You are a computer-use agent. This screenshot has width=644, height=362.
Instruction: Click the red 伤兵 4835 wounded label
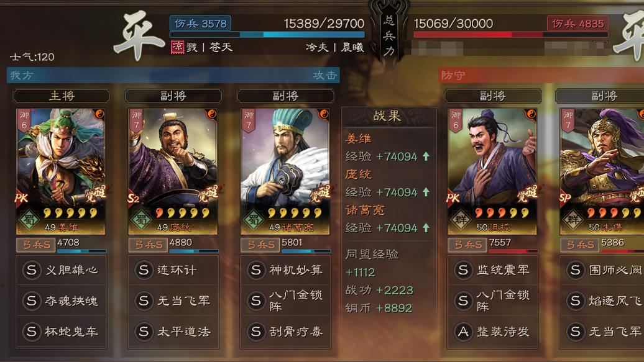click(x=577, y=24)
